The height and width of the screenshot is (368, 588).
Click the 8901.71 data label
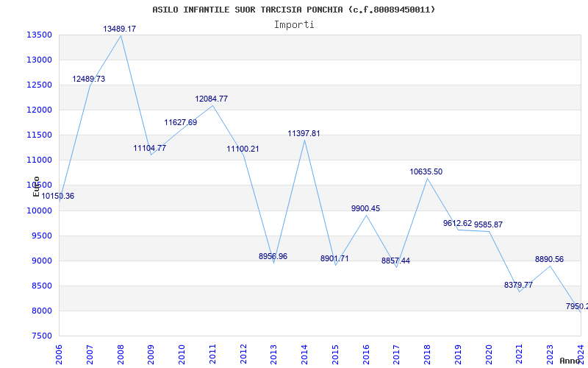pos(334,259)
